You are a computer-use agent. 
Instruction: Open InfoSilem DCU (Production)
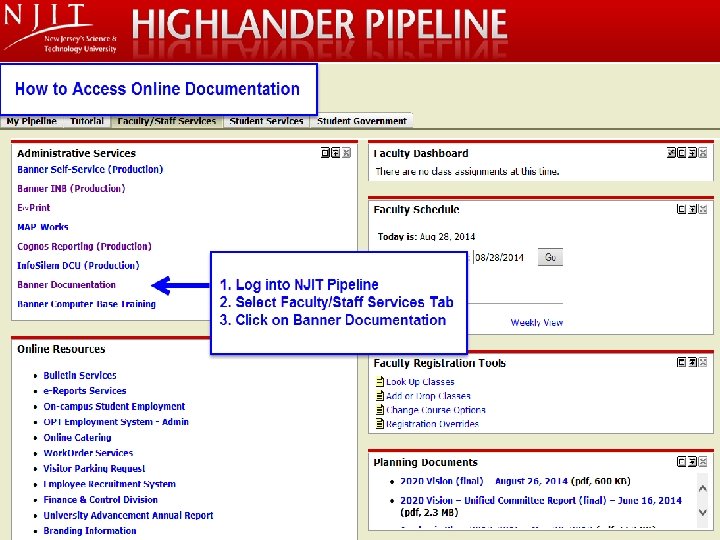78,265
